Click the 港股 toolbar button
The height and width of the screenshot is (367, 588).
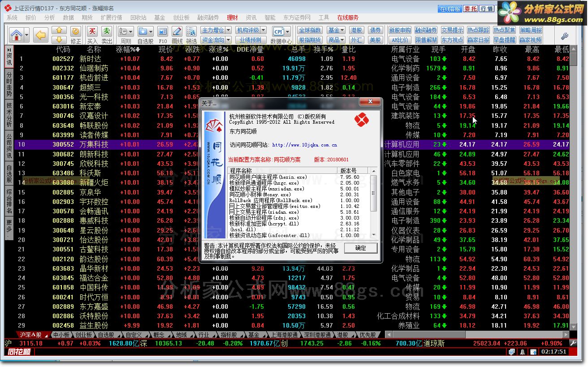[x=356, y=30]
